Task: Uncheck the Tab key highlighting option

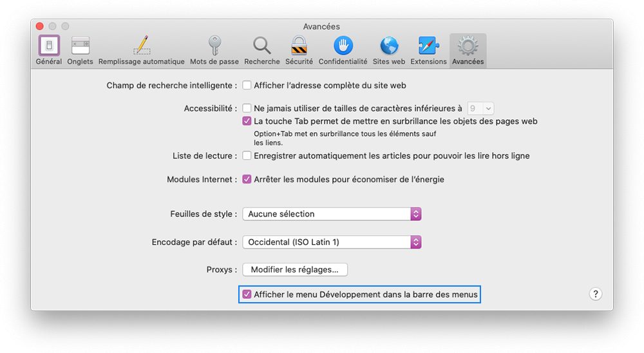Action: (x=247, y=121)
